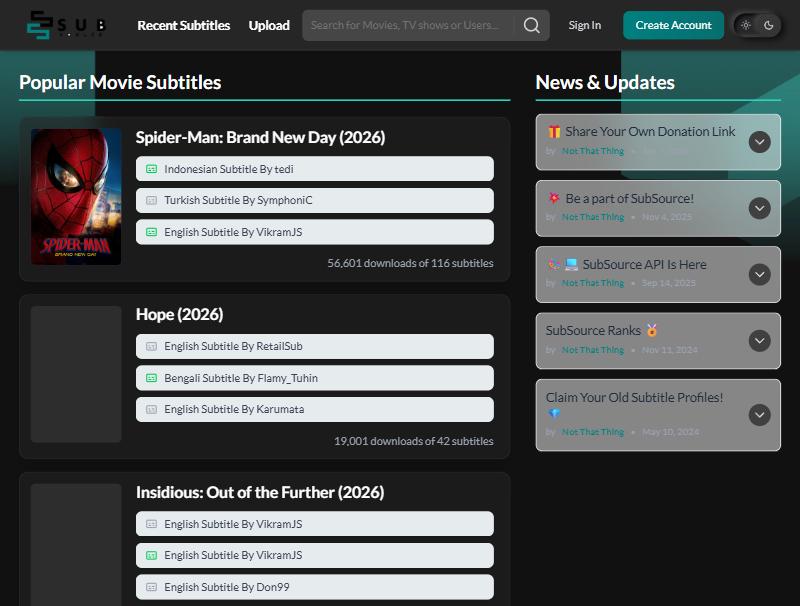Switch to dark mode moon icon
The height and width of the screenshot is (606, 800).
pos(768,25)
